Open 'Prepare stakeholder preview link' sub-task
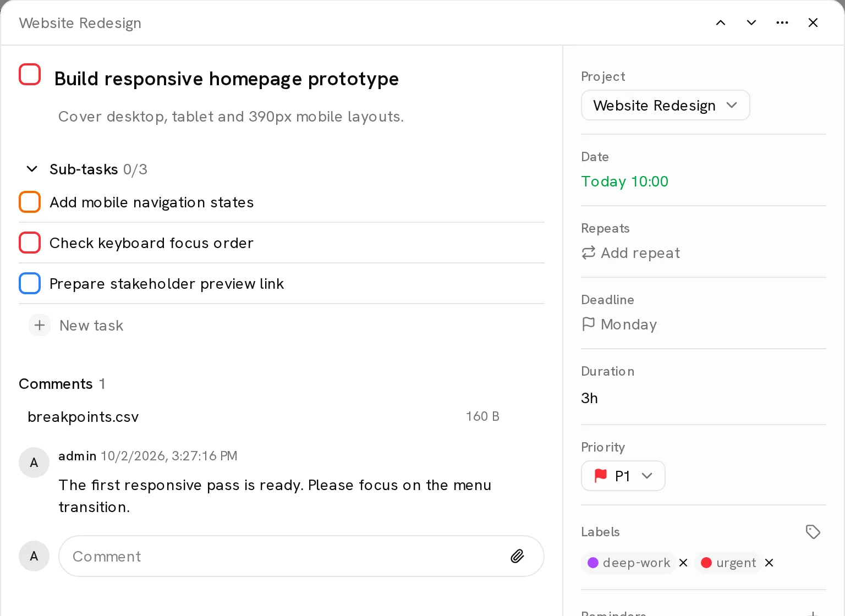Viewport: 845px width, 616px height. pos(167,284)
